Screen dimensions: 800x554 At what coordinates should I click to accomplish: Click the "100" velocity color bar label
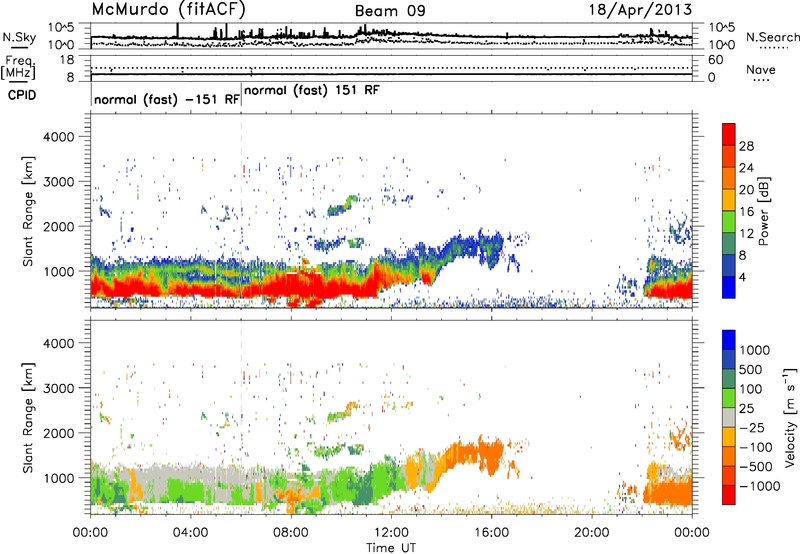[751, 389]
